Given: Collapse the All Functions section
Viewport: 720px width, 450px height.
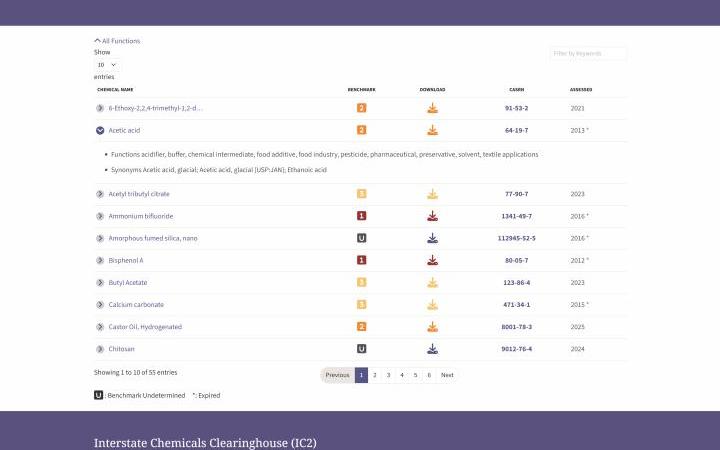Looking at the screenshot, I should (117, 41).
